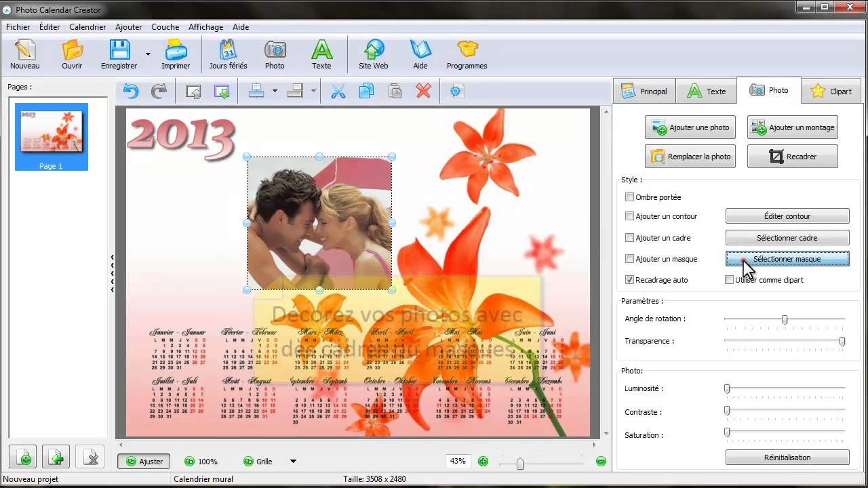Cut selection with scissors icon
Viewport: 868px width, 488px height.
(338, 91)
